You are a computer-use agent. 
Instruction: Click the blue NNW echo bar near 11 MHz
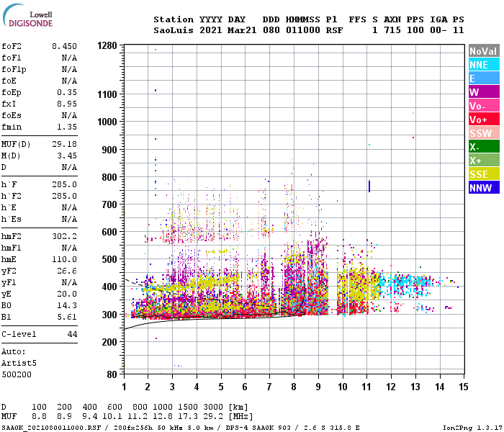[x=369, y=186]
